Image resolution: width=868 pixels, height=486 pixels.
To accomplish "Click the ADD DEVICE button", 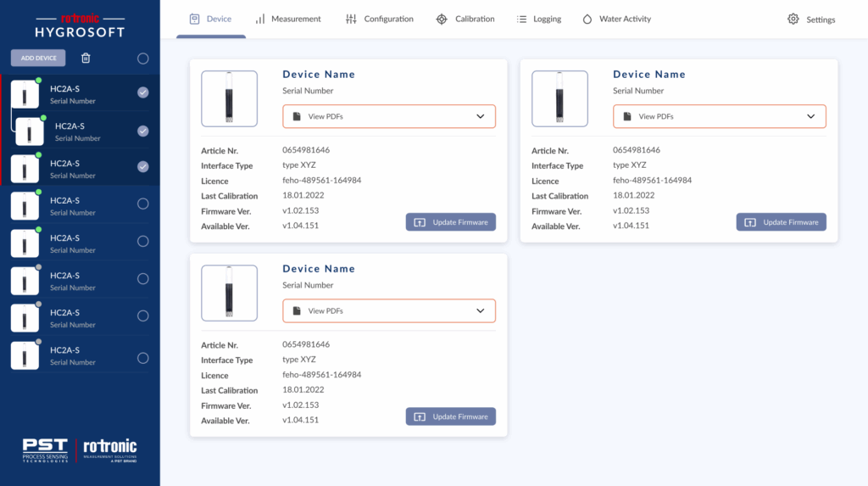I will [38, 58].
